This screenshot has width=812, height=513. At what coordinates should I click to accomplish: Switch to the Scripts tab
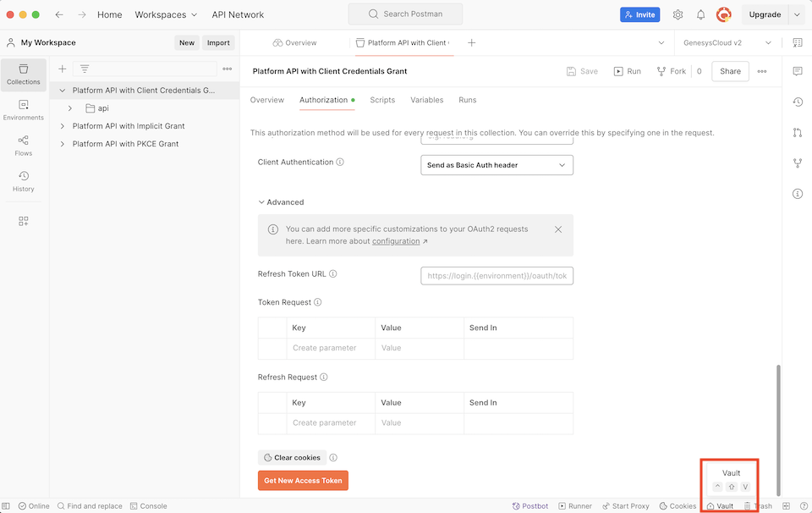click(x=382, y=100)
